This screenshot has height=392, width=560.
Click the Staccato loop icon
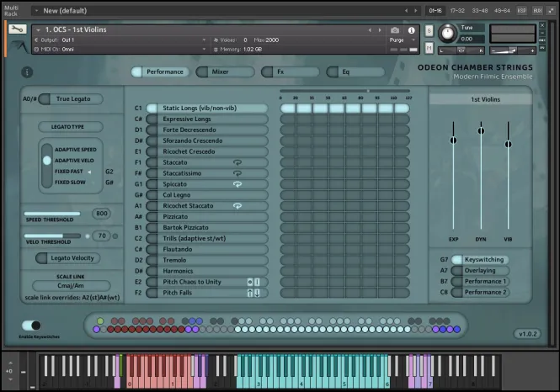(x=237, y=162)
